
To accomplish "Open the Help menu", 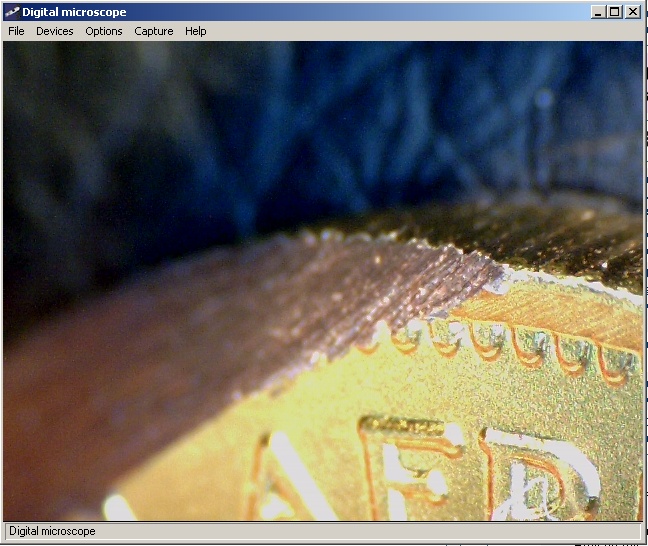I will (196, 31).
